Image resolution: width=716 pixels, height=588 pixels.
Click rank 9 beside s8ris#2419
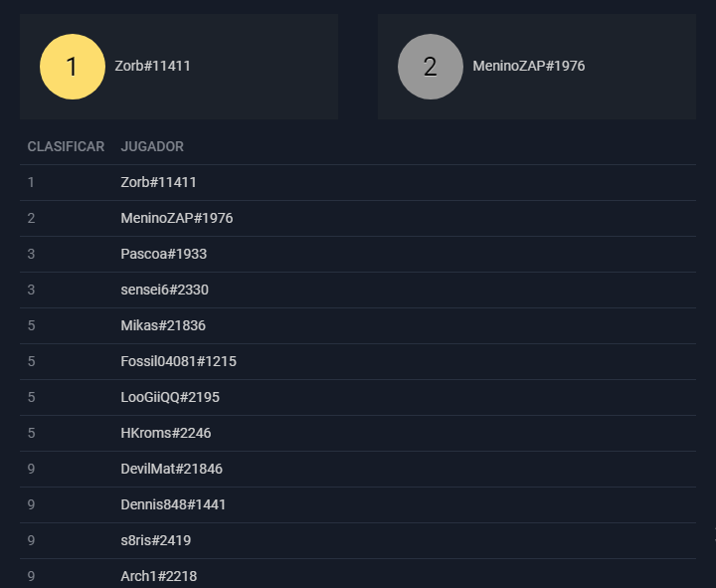point(31,540)
